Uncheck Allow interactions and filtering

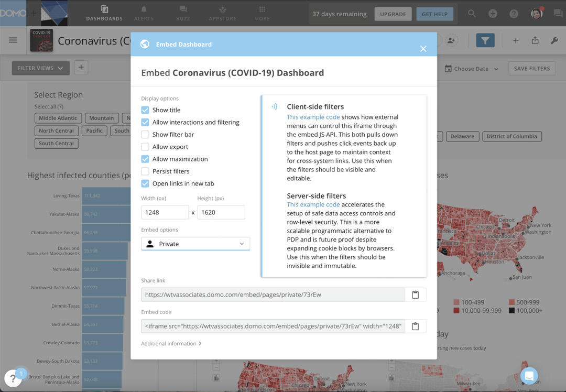pyautogui.click(x=145, y=122)
